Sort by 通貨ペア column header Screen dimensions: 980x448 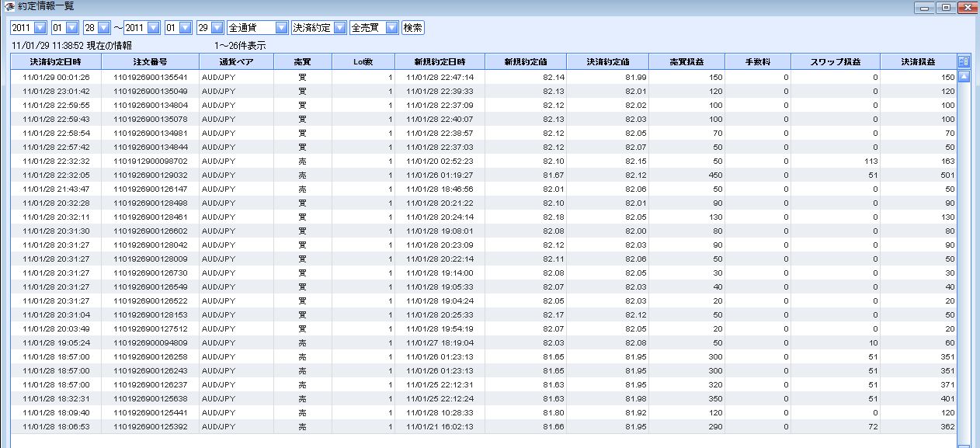[x=236, y=61]
